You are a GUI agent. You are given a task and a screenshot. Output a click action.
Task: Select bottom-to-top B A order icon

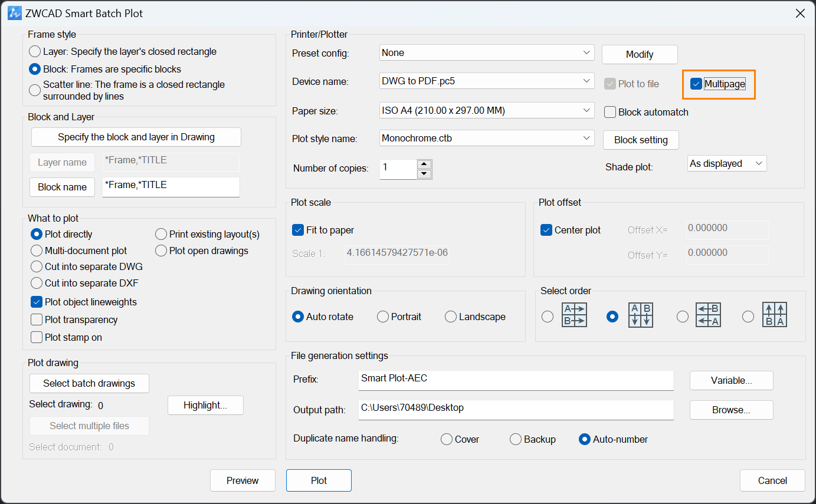[x=775, y=315]
